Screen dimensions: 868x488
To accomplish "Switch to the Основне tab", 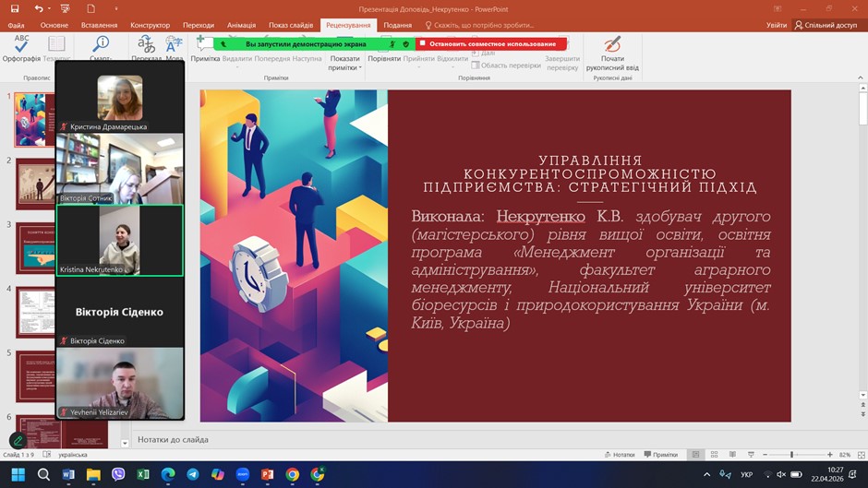I will point(54,25).
